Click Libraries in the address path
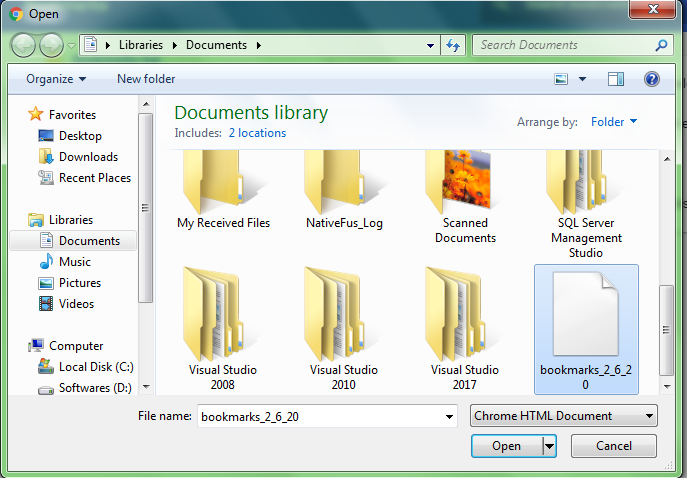The image size is (687, 478). pos(141,45)
